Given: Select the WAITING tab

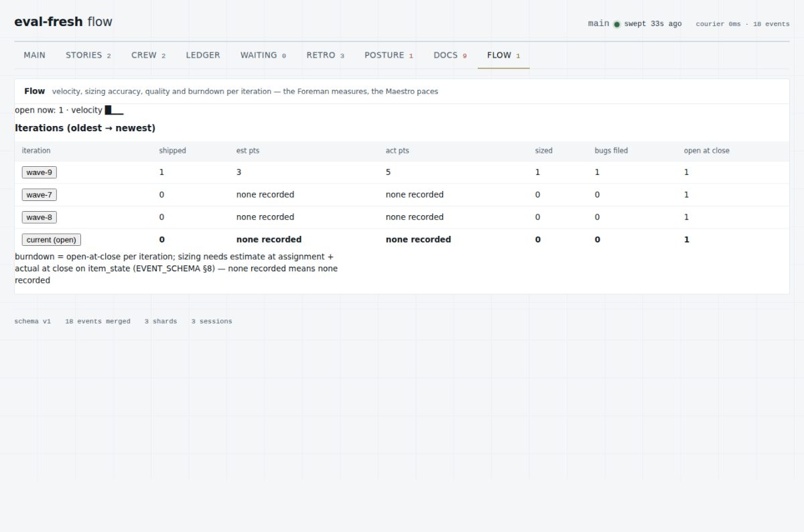Looking at the screenshot, I should [x=263, y=55].
